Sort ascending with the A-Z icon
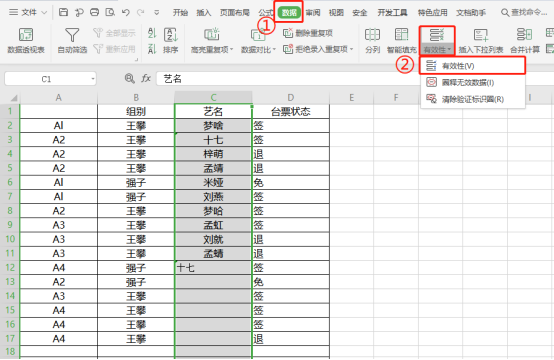This screenshot has width=554, height=360. coord(152,34)
